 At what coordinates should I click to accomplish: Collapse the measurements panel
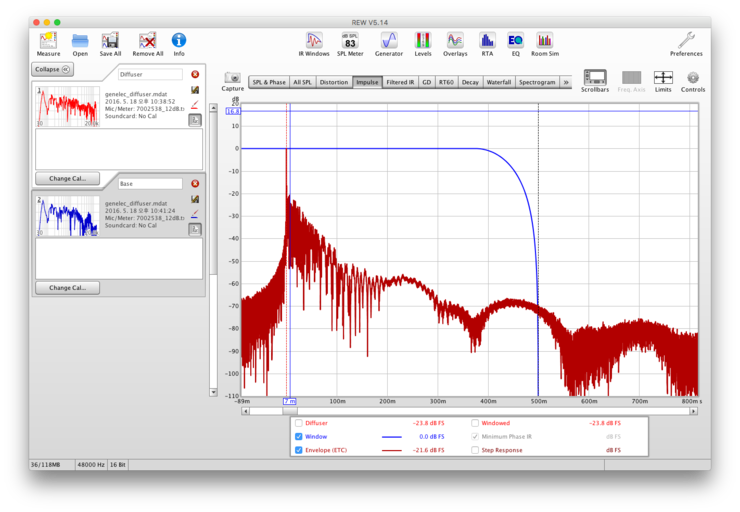52,69
